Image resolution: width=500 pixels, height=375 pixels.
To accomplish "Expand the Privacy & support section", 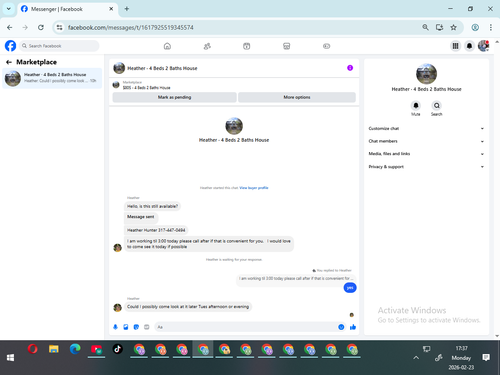I will 426,167.
